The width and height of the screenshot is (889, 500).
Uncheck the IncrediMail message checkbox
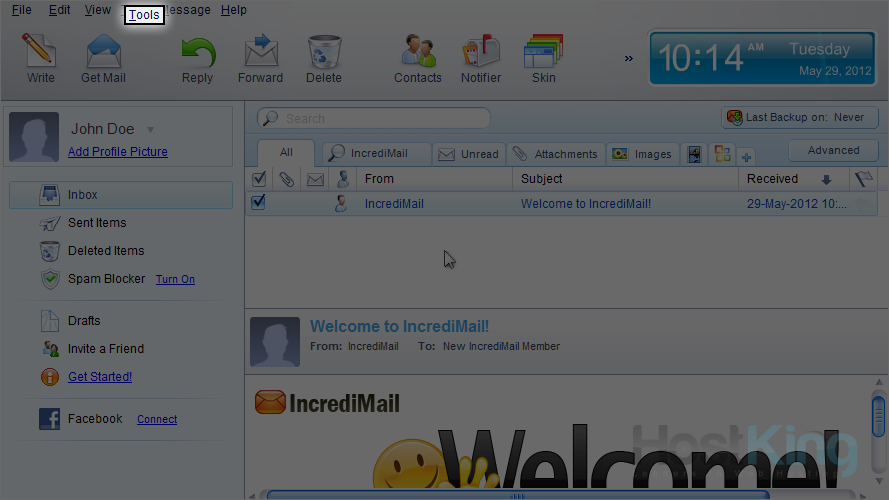pos(259,203)
